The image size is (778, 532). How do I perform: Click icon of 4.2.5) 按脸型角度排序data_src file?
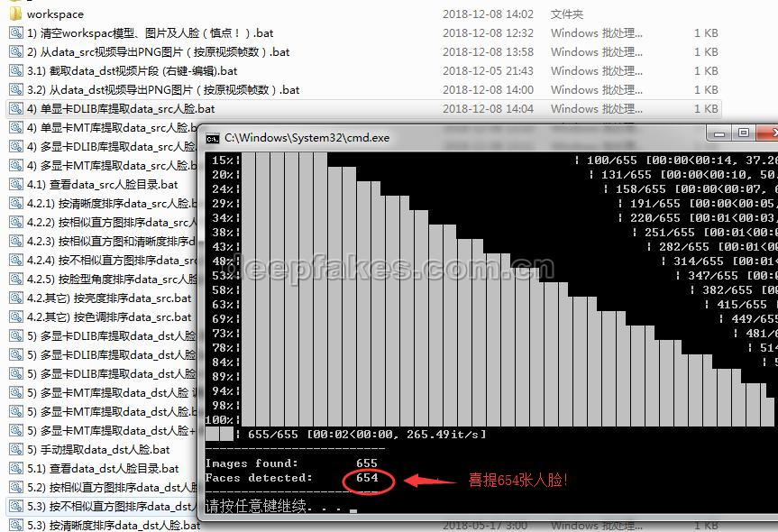16,279
